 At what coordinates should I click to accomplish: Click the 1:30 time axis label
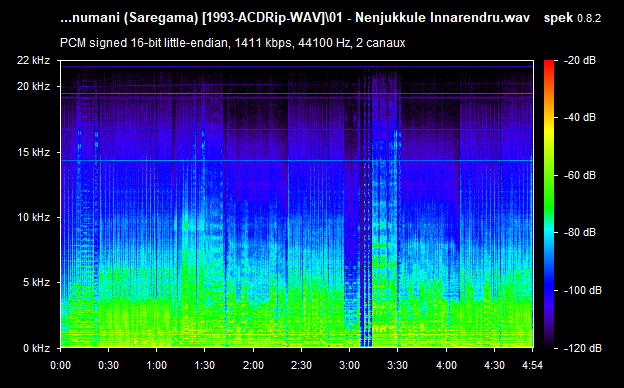pyautogui.click(x=205, y=365)
